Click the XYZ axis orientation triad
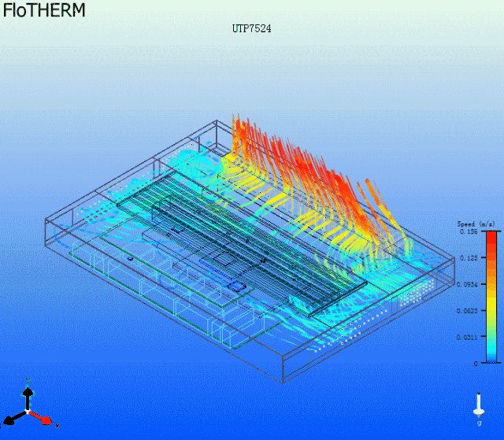The width and height of the screenshot is (504, 440). [29, 405]
